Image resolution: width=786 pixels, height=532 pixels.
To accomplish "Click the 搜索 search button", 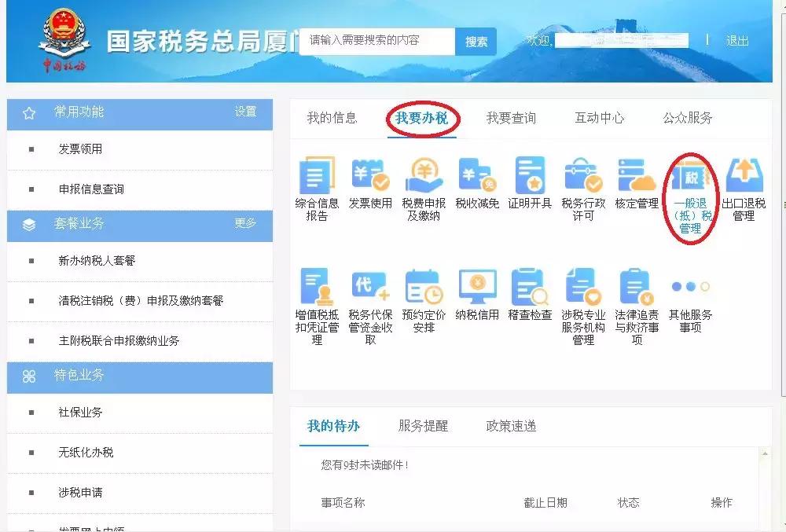I will (x=475, y=41).
